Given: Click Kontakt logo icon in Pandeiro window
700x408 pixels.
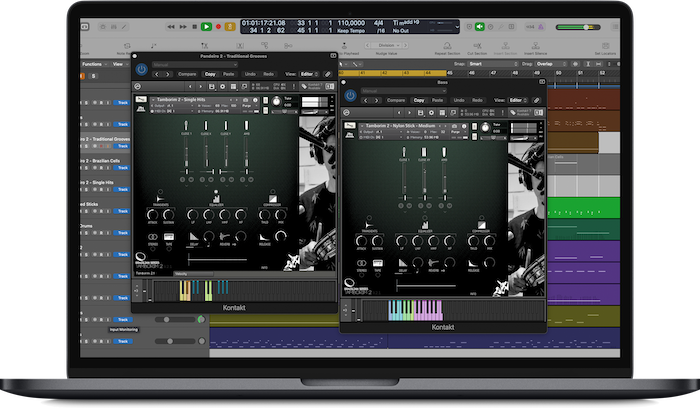Looking at the screenshot, I should (x=138, y=86).
